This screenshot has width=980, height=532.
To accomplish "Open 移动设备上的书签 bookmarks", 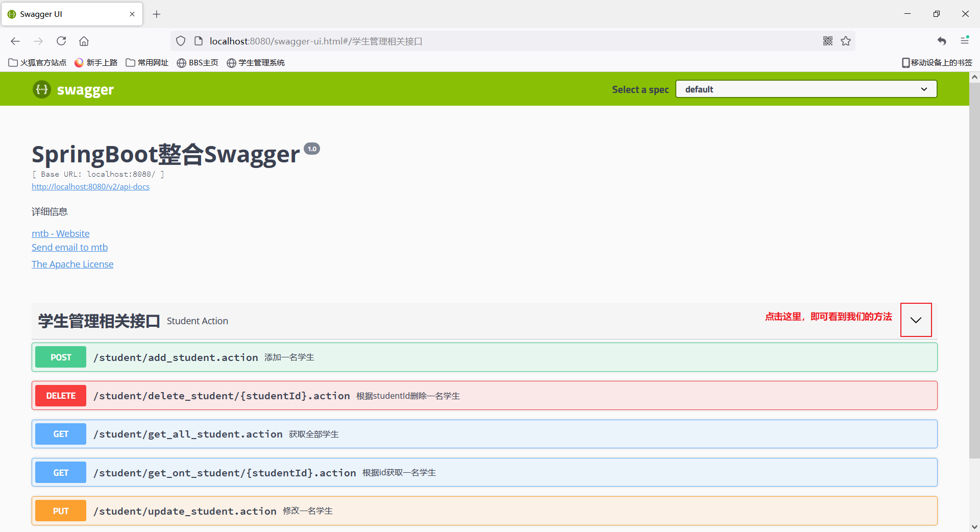I will 937,62.
